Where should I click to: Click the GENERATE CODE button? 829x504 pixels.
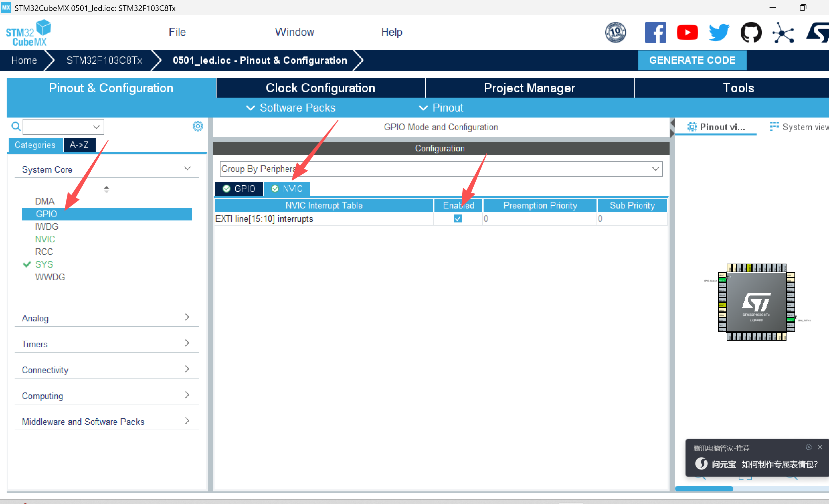coord(692,60)
